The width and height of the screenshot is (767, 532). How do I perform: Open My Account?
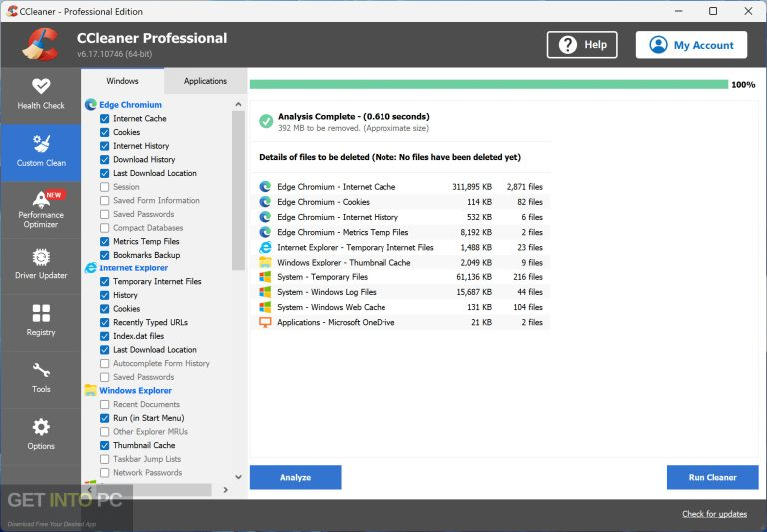(691, 45)
